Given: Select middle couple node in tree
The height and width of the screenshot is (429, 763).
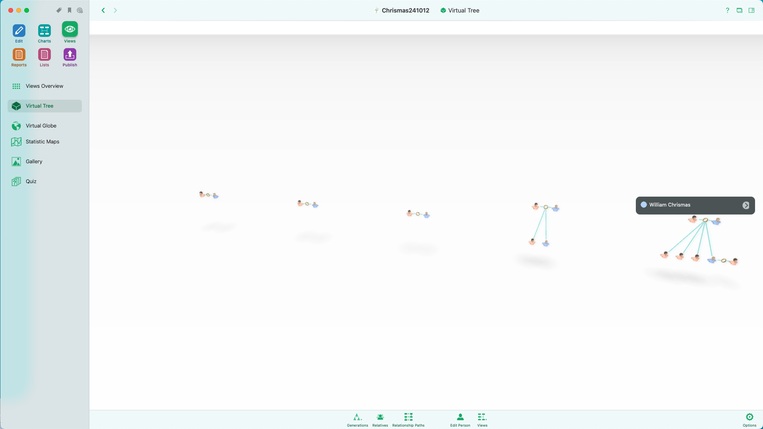Looking at the screenshot, I should tap(418, 214).
